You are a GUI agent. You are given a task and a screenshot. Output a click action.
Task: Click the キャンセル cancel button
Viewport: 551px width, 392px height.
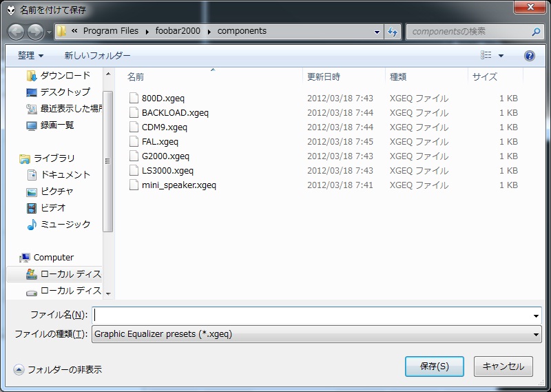pyautogui.click(x=503, y=367)
